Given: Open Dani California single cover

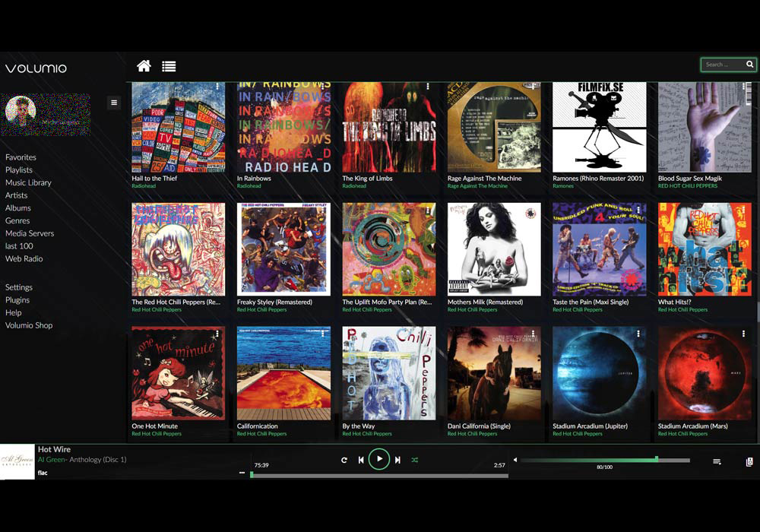Looking at the screenshot, I should tap(494, 373).
